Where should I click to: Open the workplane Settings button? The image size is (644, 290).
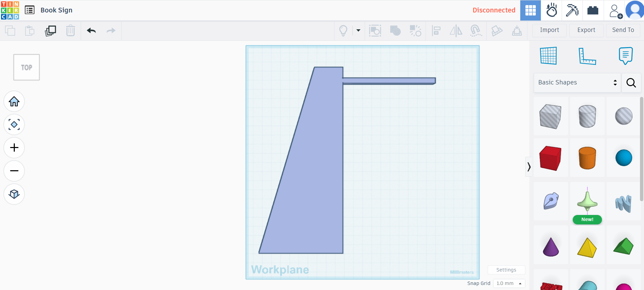[506, 270]
